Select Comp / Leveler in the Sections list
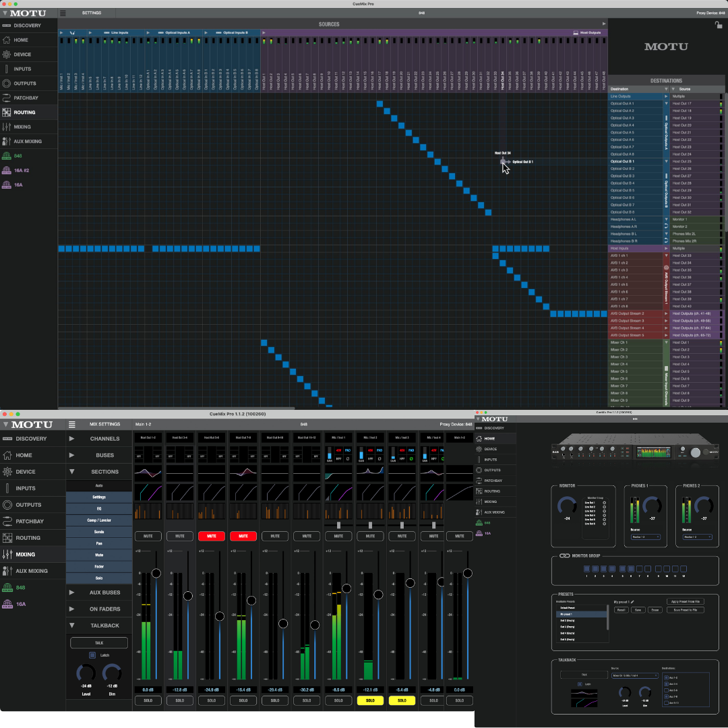728x728 pixels. [99, 520]
